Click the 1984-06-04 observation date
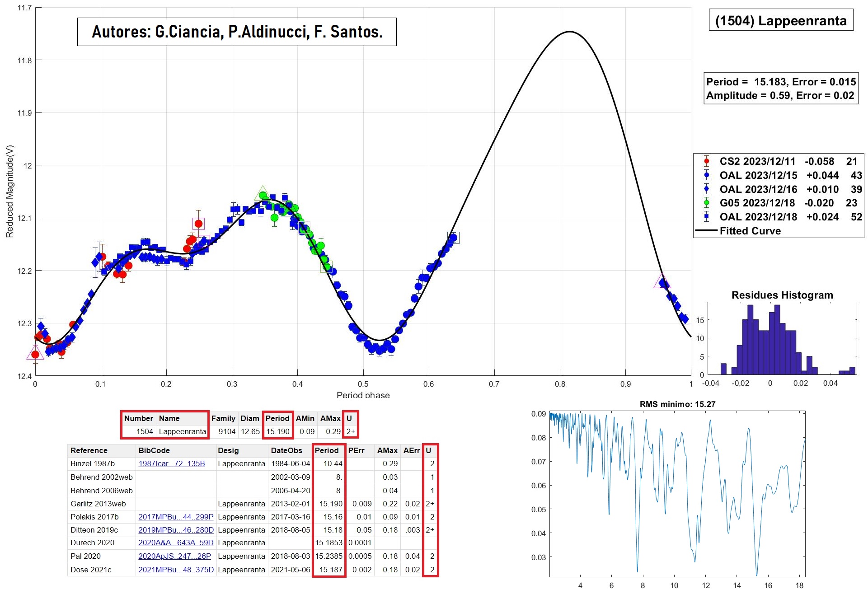This screenshot has width=868, height=594. (291, 463)
